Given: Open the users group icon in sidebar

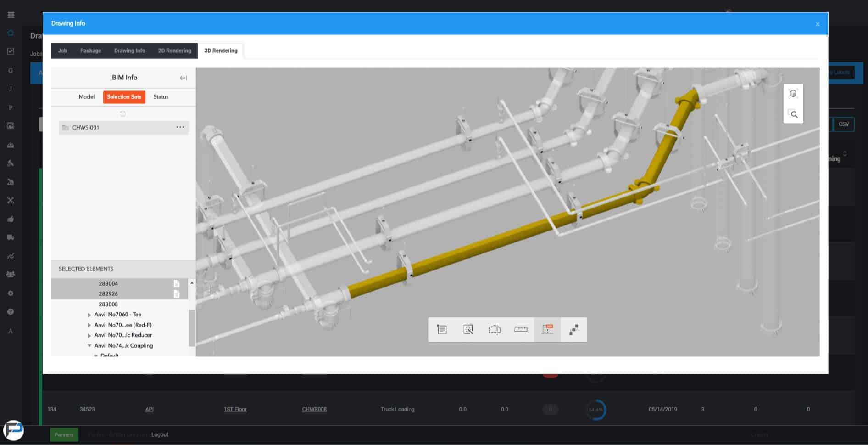Looking at the screenshot, I should [11, 274].
